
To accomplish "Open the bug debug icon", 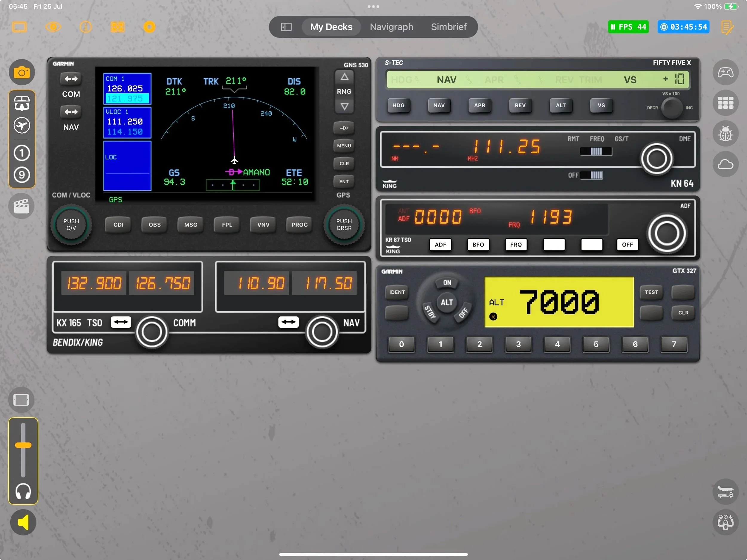I will (725, 134).
